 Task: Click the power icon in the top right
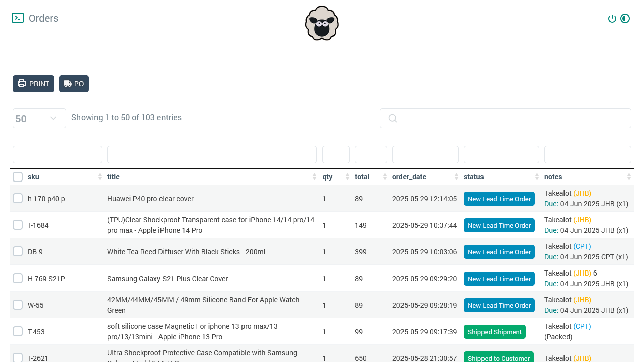612,18
